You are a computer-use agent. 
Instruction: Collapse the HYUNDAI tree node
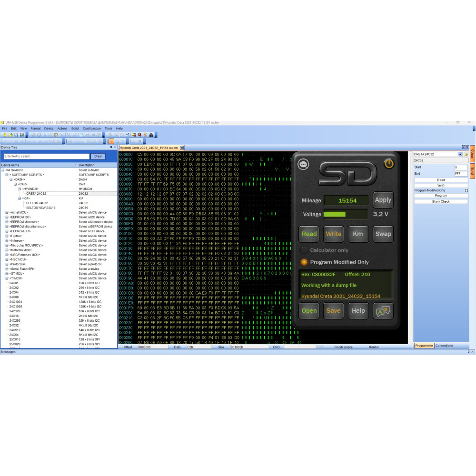click(20, 189)
